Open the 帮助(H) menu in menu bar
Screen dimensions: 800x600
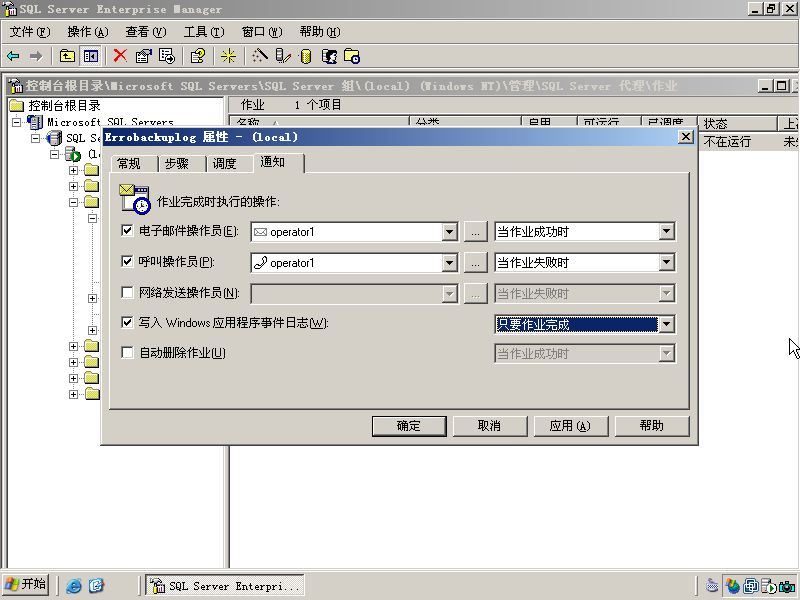tap(320, 32)
